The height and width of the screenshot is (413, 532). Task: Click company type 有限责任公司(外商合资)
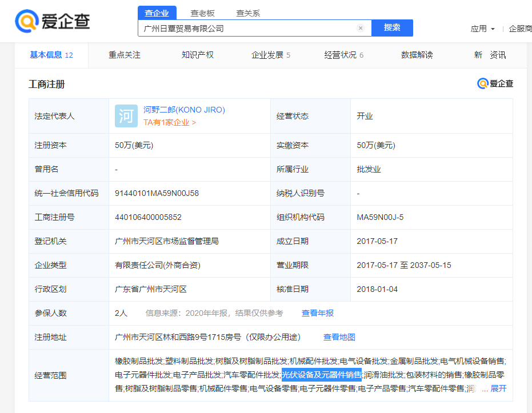[158, 266]
